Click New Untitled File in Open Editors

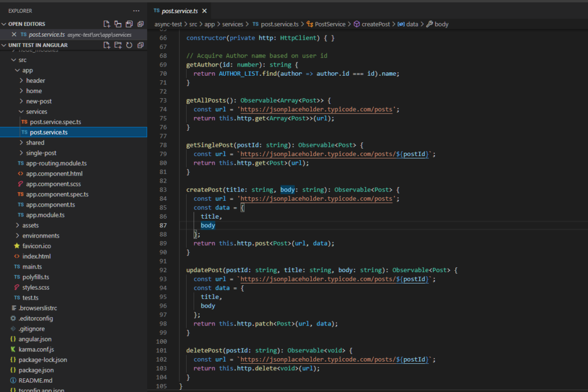pos(107,24)
